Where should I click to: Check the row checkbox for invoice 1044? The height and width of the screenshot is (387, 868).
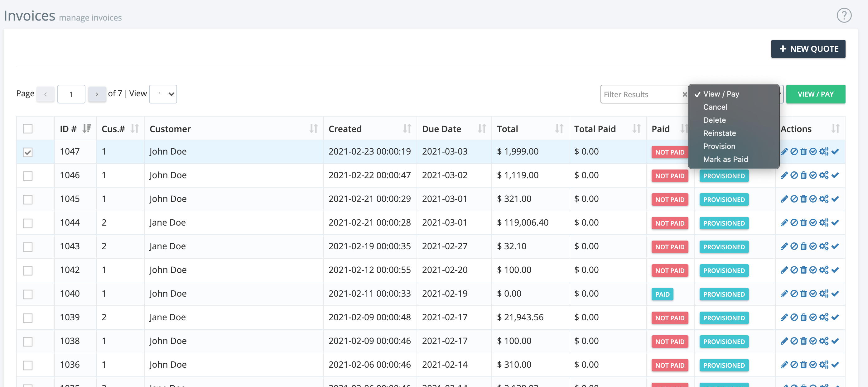[x=28, y=223]
